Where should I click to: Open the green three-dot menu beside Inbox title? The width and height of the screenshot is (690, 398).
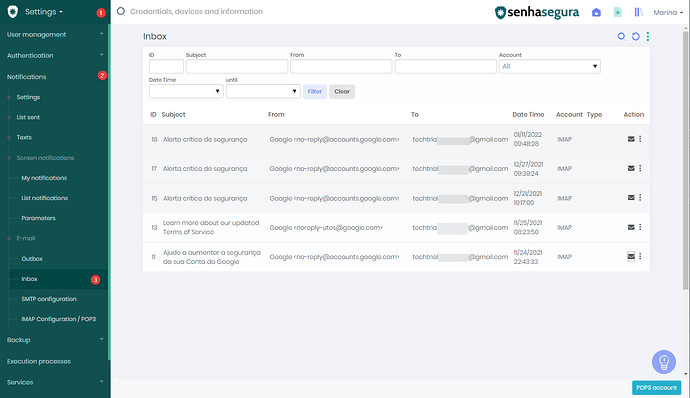pos(648,37)
